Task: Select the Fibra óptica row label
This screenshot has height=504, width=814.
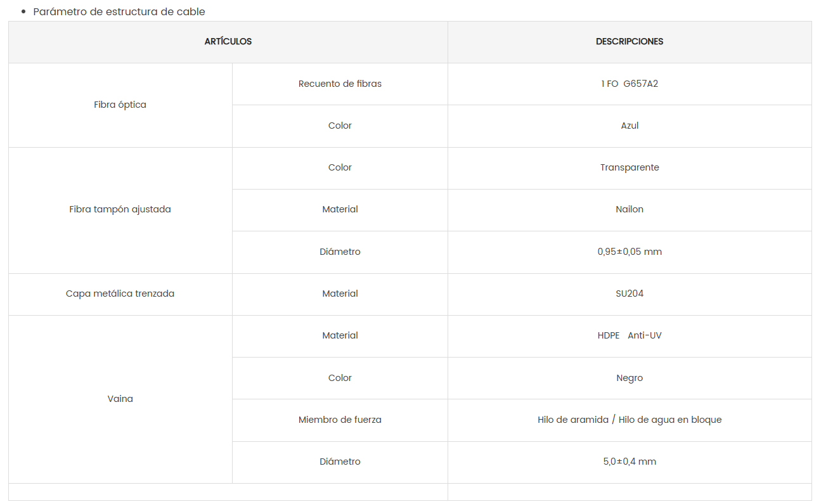Action: point(120,105)
